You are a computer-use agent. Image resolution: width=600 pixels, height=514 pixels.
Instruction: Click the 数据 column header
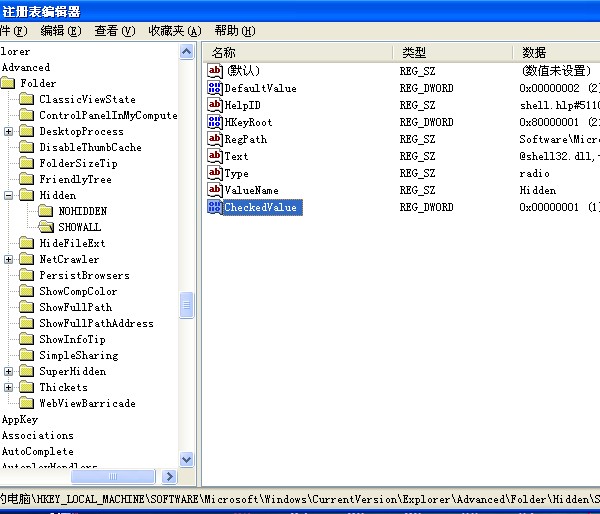pos(556,52)
